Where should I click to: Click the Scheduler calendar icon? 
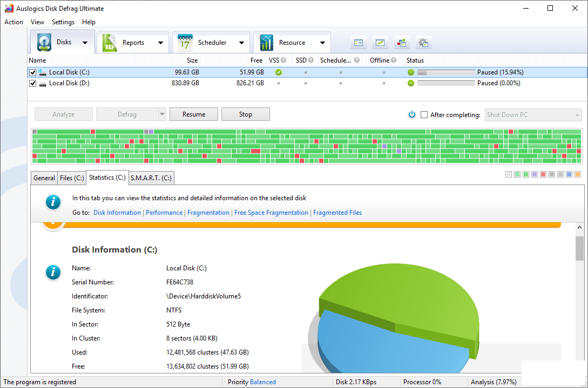point(185,43)
